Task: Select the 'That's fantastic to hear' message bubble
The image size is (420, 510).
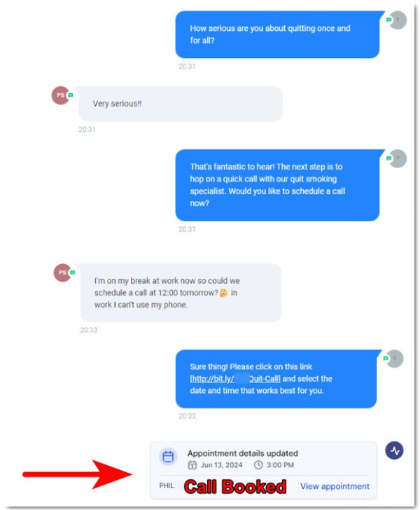Action: click(277, 185)
